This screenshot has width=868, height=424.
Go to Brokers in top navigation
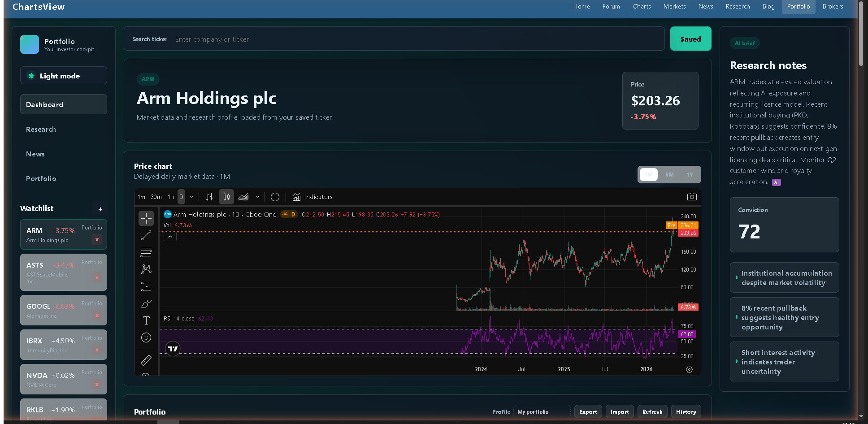tap(833, 7)
